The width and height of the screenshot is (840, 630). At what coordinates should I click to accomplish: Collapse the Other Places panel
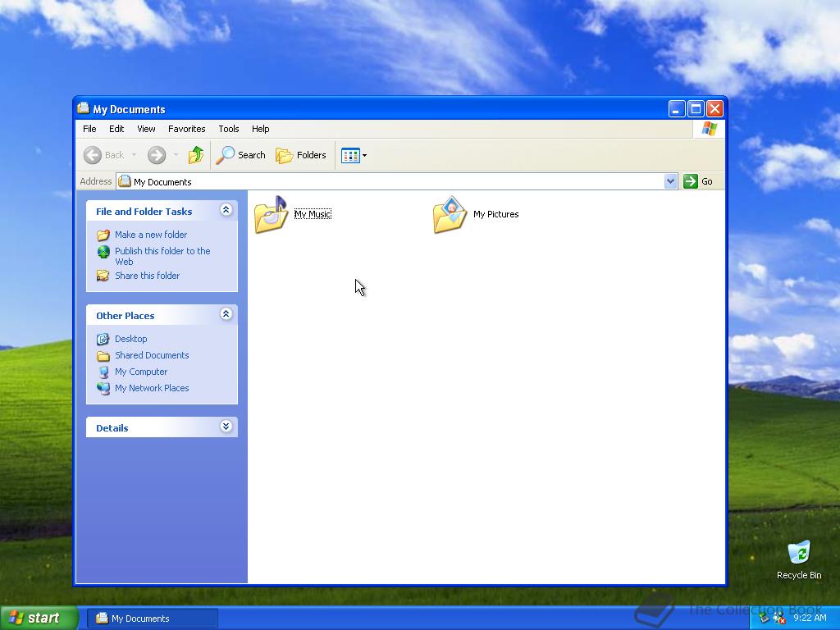click(x=226, y=314)
